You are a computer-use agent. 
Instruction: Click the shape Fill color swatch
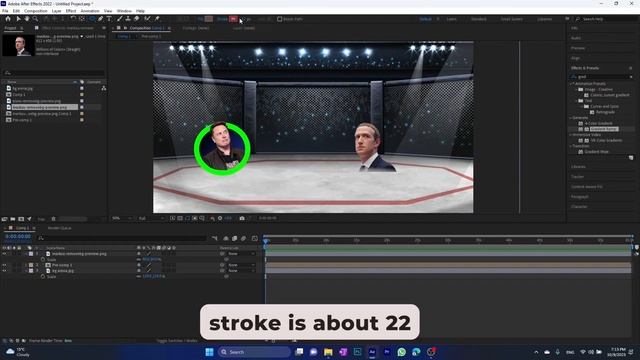(209, 19)
